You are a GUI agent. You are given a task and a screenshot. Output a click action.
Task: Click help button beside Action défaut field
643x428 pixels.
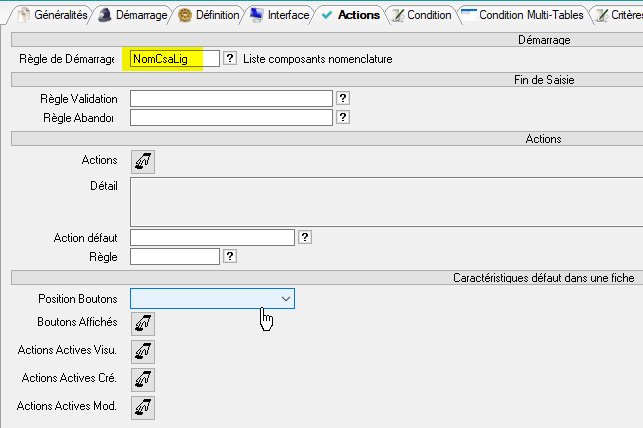tap(305, 237)
